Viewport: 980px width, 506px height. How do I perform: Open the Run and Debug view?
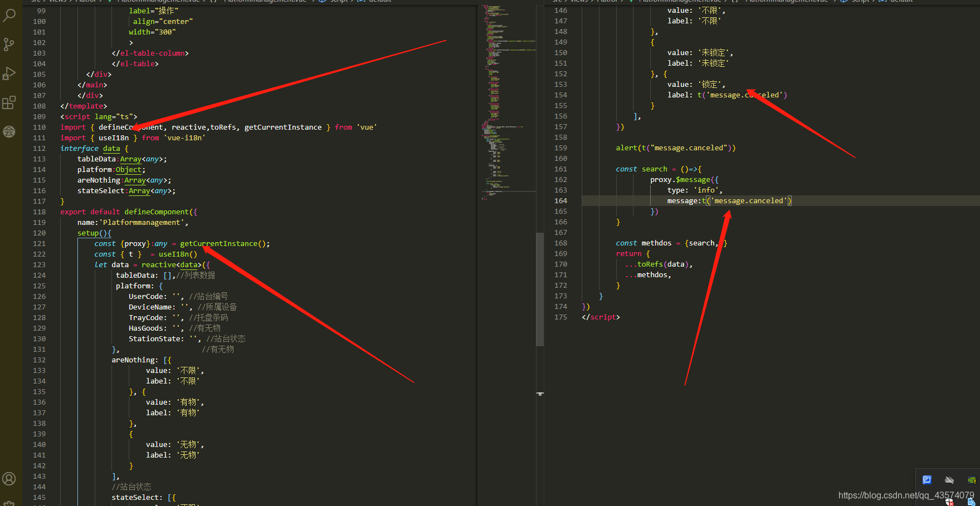tap(9, 73)
